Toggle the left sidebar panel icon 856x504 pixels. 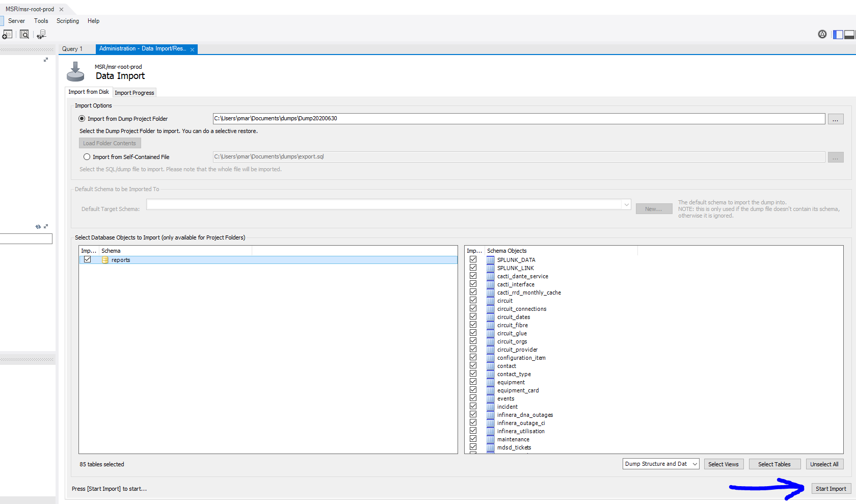(x=838, y=34)
